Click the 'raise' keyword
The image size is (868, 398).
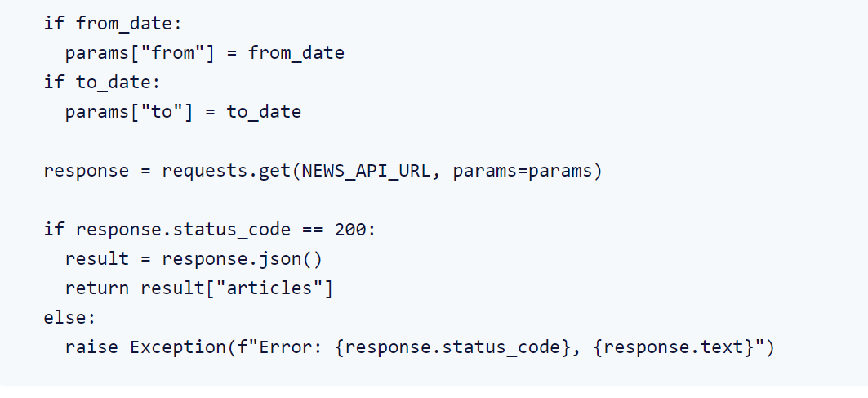click(x=91, y=347)
